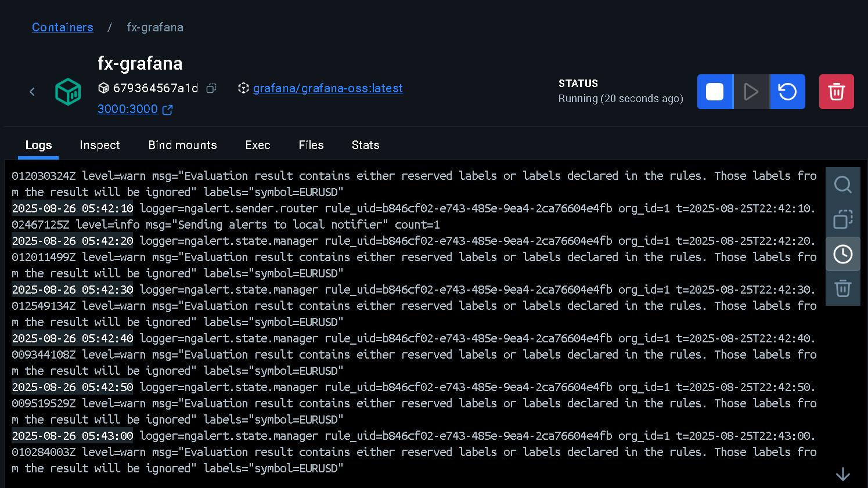The width and height of the screenshot is (868, 488).
Task: Click log timestamp 2025-08-26 05:42:50
Action: (x=73, y=387)
